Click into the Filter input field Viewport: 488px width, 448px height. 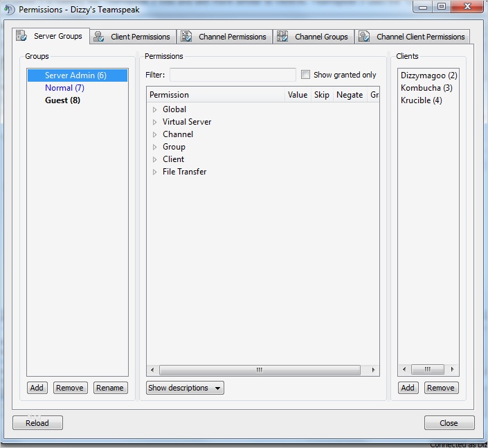point(233,75)
